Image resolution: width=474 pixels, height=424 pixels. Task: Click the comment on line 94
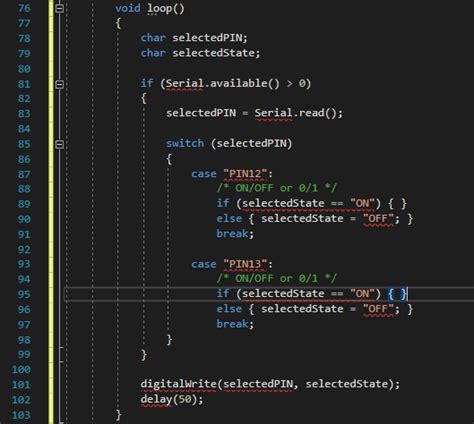click(277, 279)
